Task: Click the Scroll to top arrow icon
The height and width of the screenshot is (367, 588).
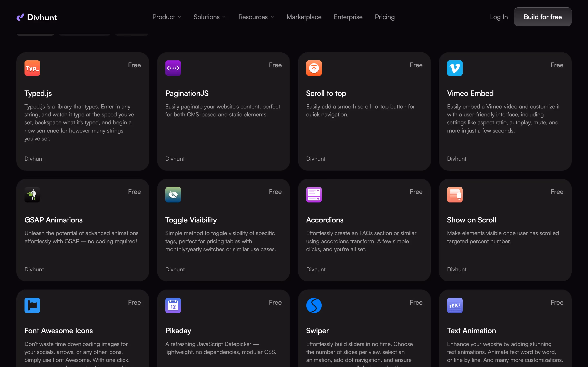Action: click(314, 68)
